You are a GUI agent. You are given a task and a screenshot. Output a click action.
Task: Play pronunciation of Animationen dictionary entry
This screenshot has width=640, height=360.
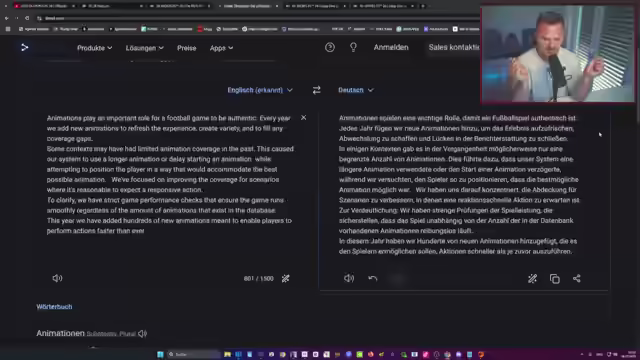pos(142,333)
